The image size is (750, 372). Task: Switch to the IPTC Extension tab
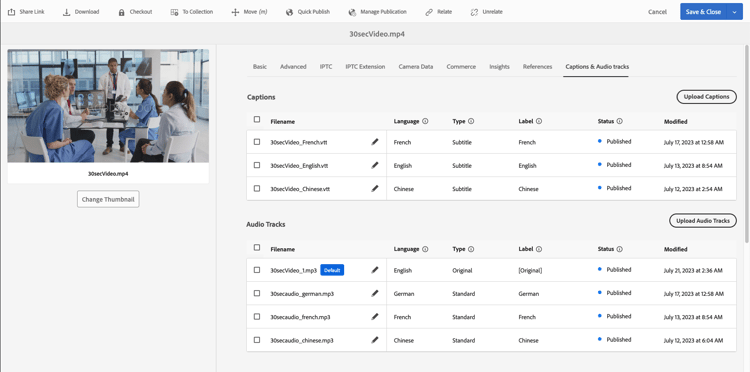[365, 66]
